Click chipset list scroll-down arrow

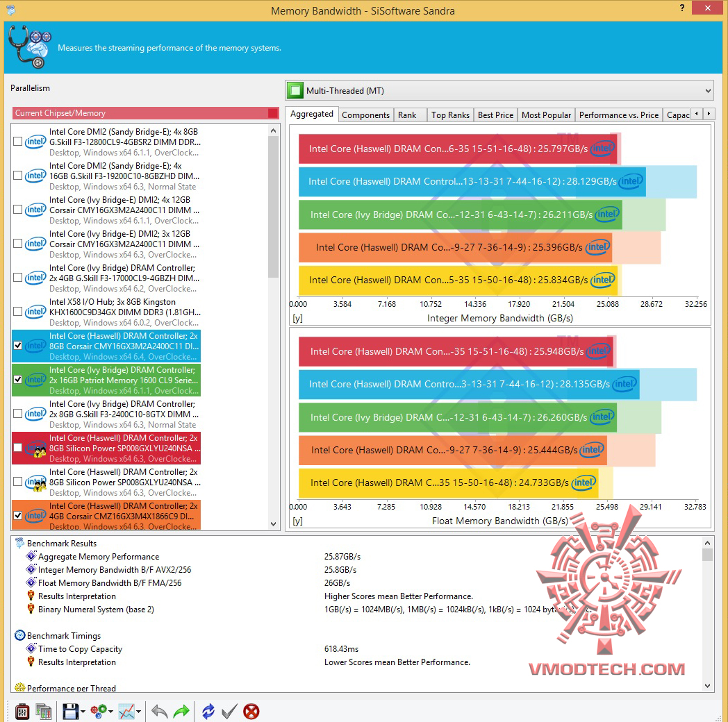[x=273, y=524]
